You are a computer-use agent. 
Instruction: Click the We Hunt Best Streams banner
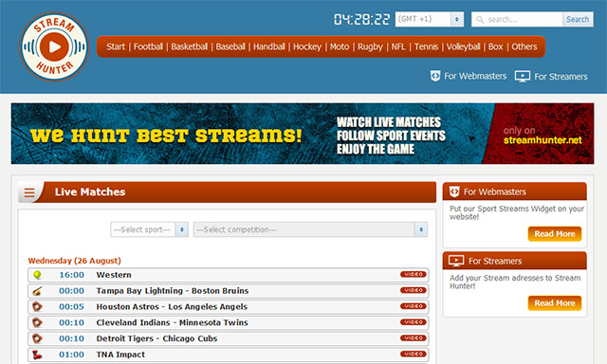(303, 134)
